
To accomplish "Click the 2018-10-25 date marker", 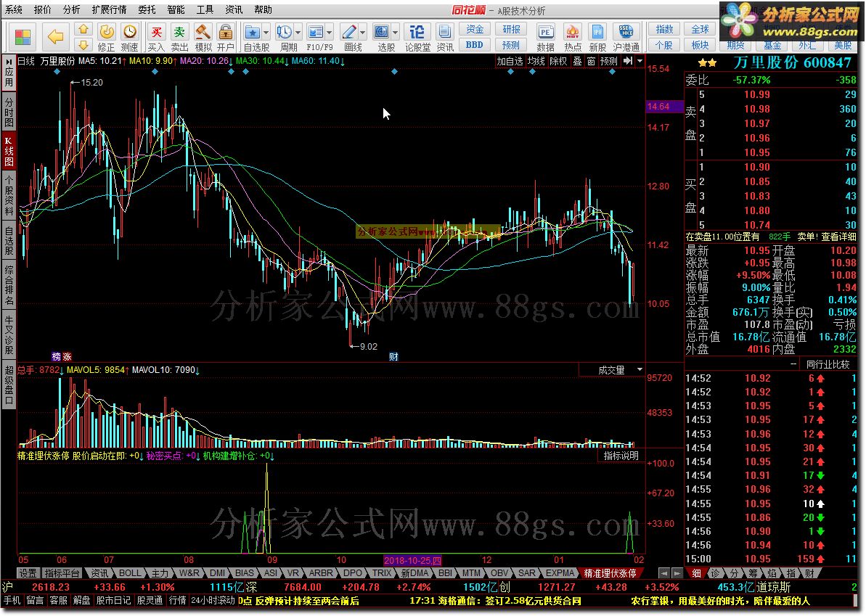I will [x=412, y=560].
